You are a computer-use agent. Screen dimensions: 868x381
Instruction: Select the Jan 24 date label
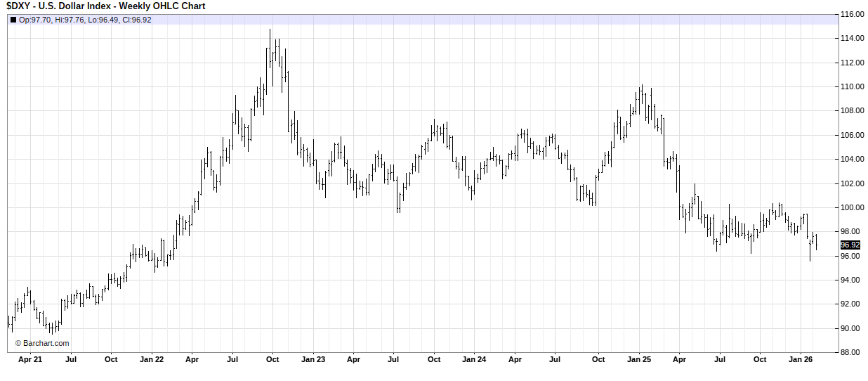pyautogui.click(x=473, y=359)
